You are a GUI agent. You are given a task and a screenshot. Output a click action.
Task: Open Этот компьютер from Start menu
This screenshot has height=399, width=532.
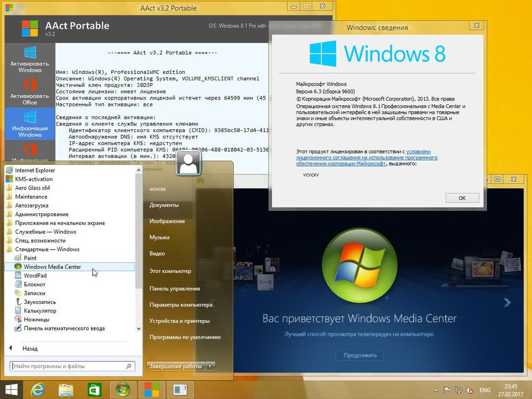pos(170,271)
